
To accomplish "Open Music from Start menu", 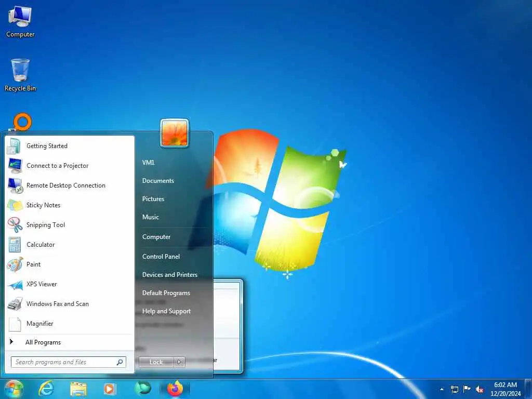I will click(x=150, y=217).
